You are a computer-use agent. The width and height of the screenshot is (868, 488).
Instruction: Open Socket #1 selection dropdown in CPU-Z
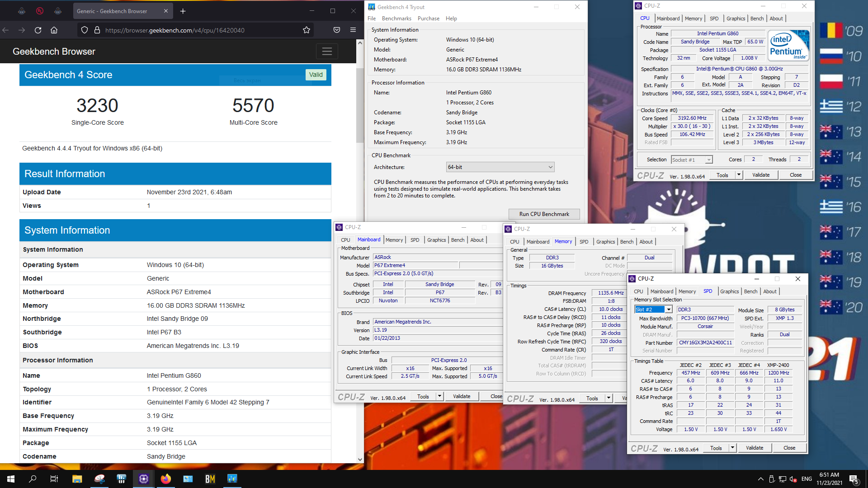[x=692, y=160]
